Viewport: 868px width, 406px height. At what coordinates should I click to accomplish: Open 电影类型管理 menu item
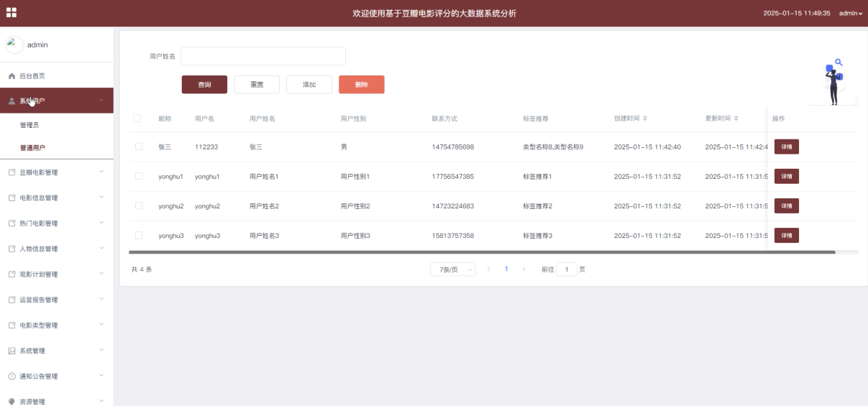57,326
